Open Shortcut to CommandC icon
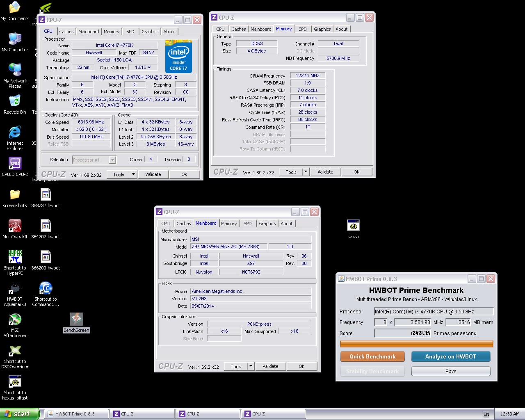This screenshot has width=525, height=420. (x=46, y=294)
